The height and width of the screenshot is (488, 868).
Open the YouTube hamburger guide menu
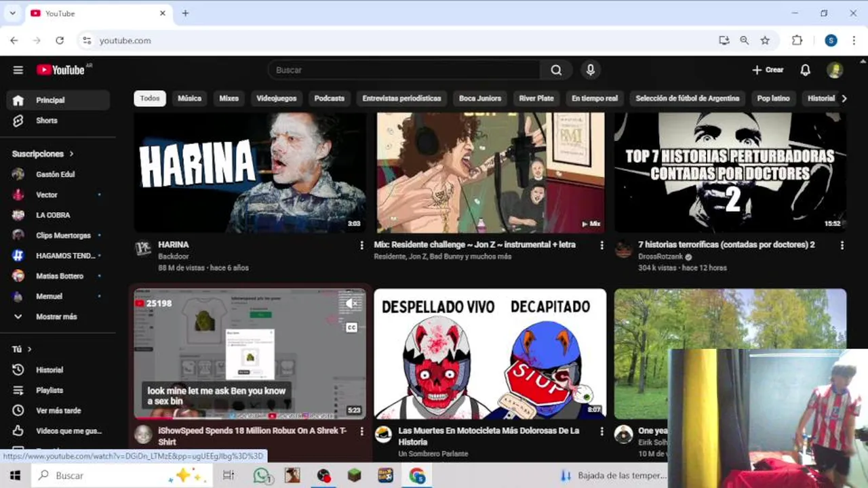(x=18, y=70)
